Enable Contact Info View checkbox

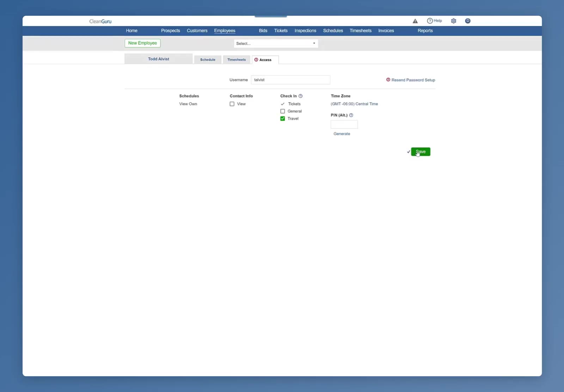[x=232, y=104]
